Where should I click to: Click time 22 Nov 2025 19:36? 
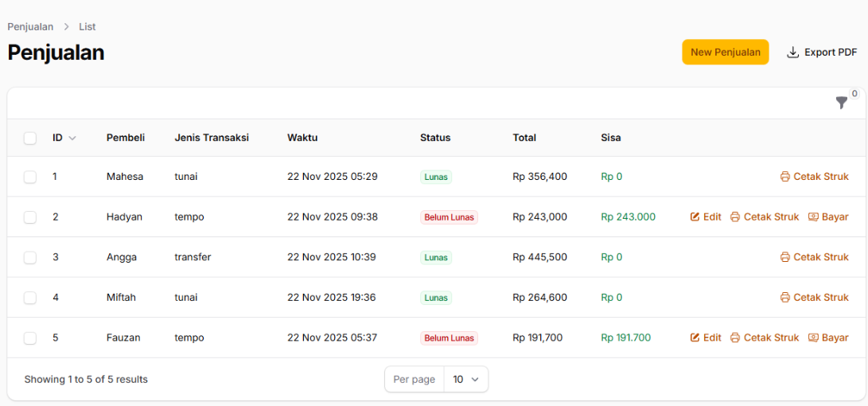click(332, 298)
